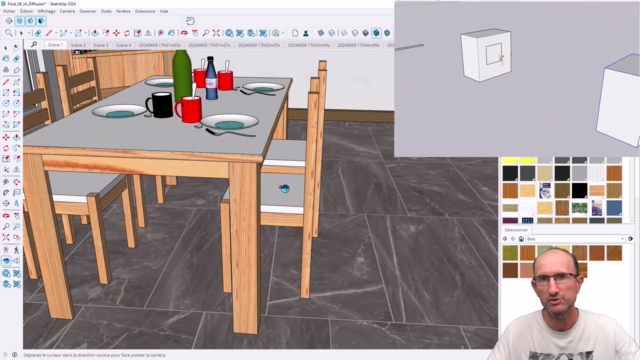The width and height of the screenshot is (640, 360).
Task: Open the Bois material collection dropdown
Action: 576,239
